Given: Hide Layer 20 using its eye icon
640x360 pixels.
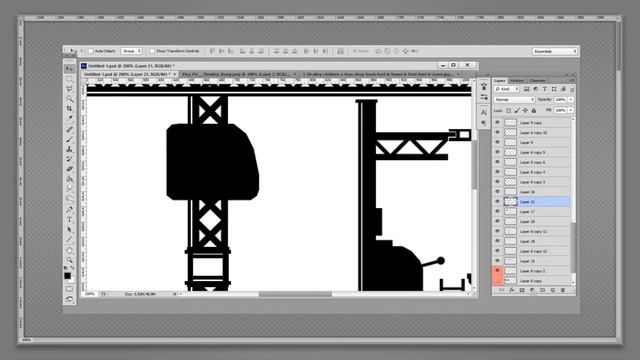Looking at the screenshot, I should (497, 221).
